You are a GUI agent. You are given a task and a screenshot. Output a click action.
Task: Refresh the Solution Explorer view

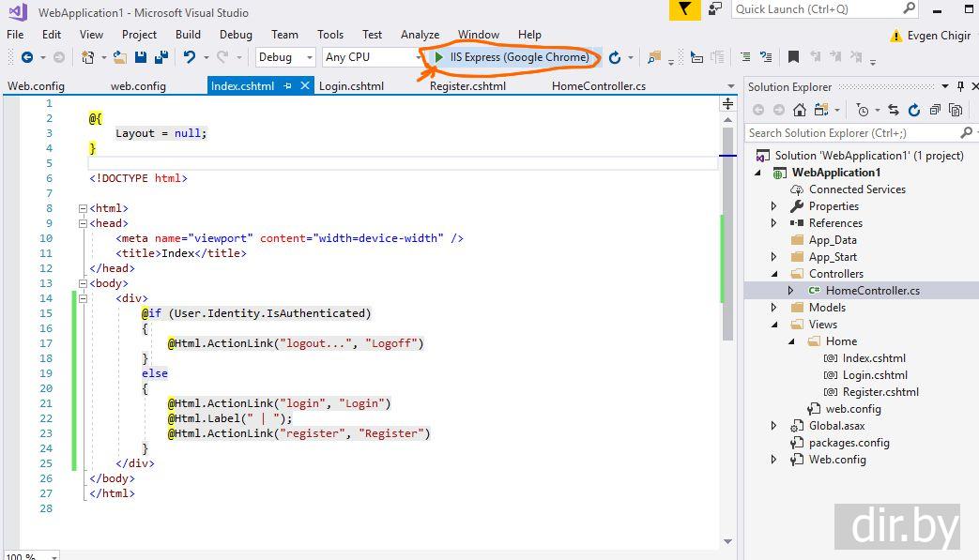[913, 110]
